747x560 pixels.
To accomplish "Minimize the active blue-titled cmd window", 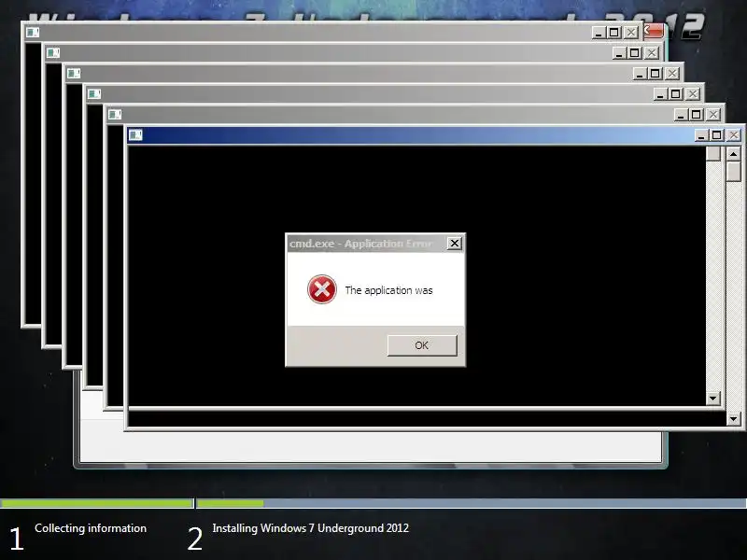I will (701, 135).
